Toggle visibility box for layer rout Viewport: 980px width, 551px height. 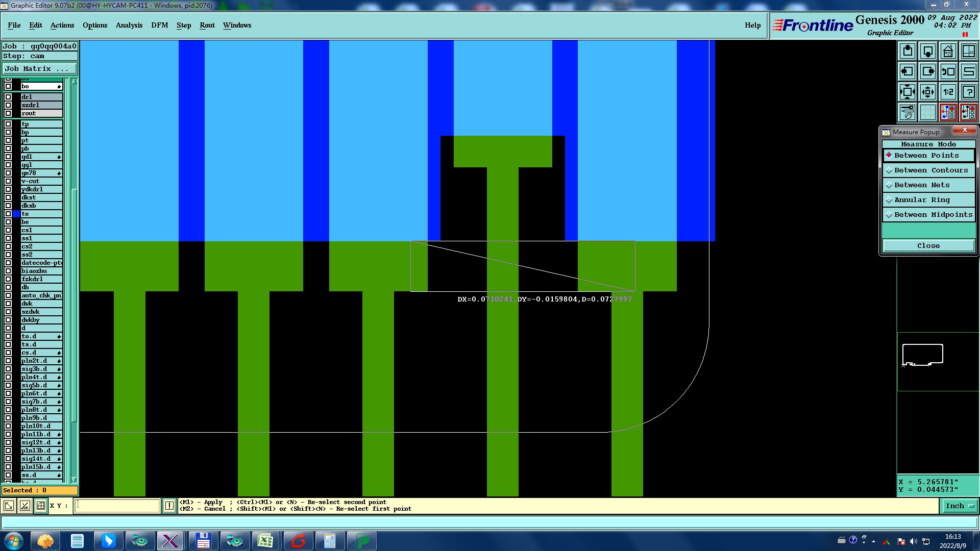[x=8, y=113]
